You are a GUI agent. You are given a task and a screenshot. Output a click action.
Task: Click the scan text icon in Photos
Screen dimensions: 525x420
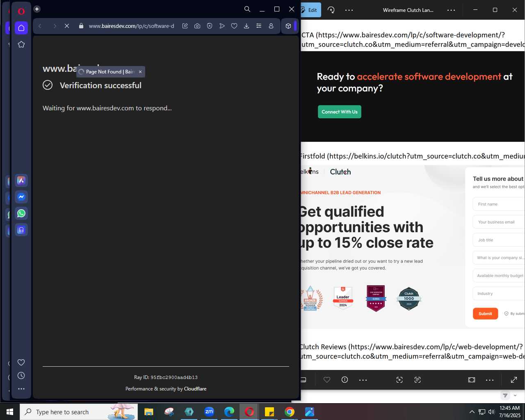pos(418,380)
